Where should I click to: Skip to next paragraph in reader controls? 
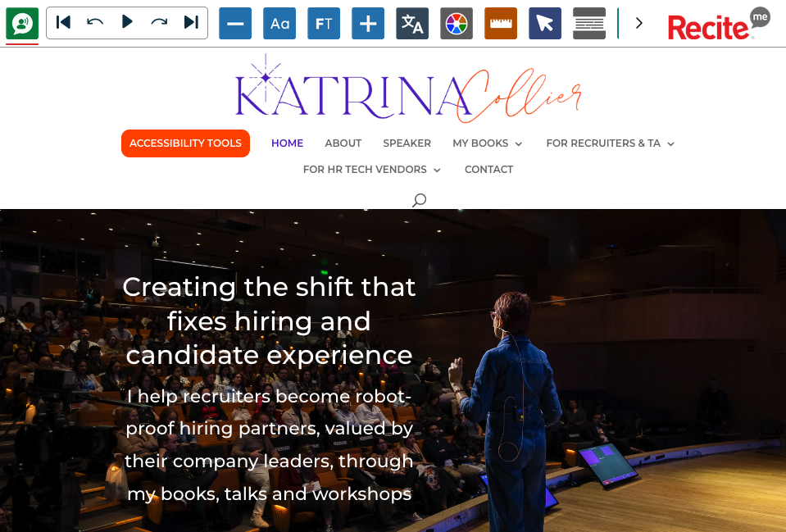pos(191,23)
